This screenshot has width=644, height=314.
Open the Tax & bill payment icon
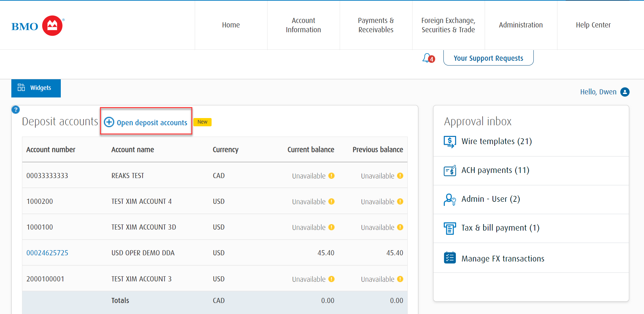[x=450, y=228]
